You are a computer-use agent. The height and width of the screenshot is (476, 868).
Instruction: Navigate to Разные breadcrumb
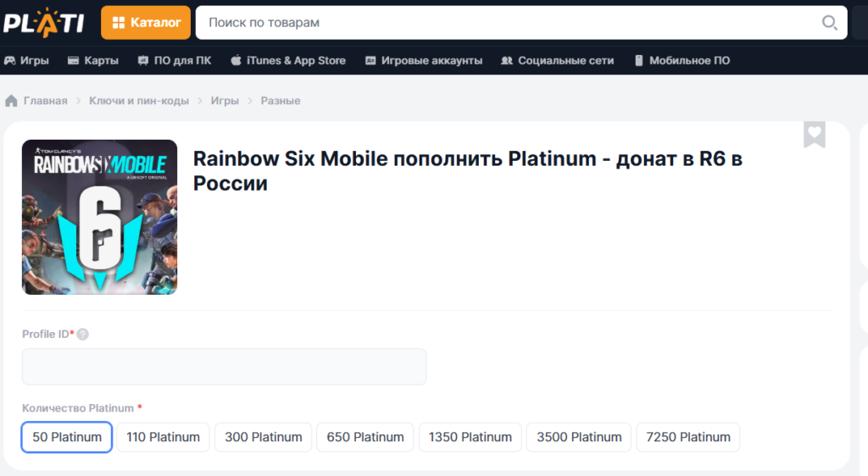[x=281, y=101]
